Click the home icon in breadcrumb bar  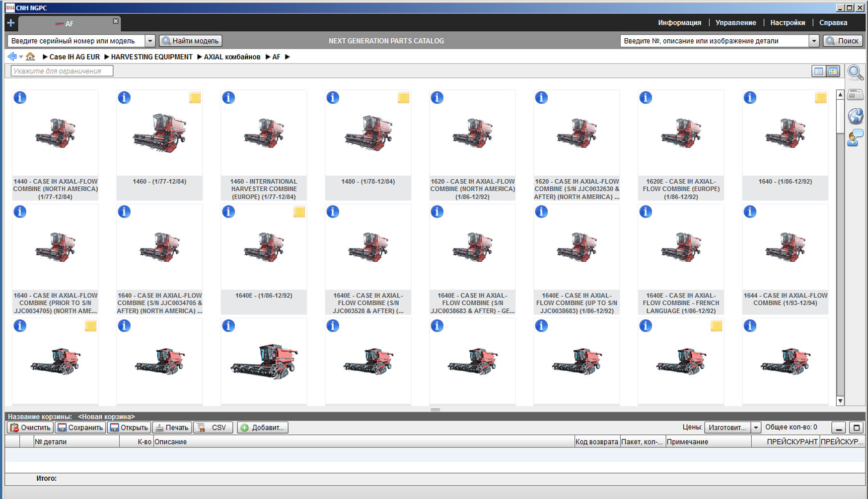point(30,57)
